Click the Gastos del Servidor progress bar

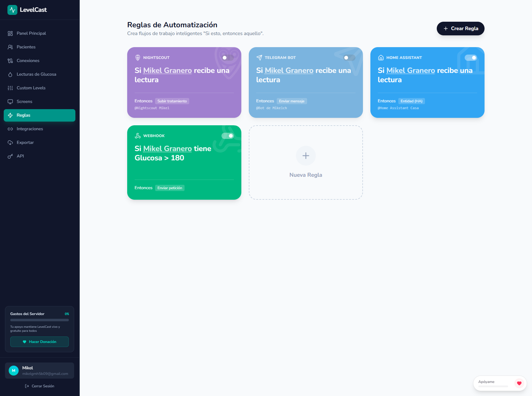pos(39,320)
